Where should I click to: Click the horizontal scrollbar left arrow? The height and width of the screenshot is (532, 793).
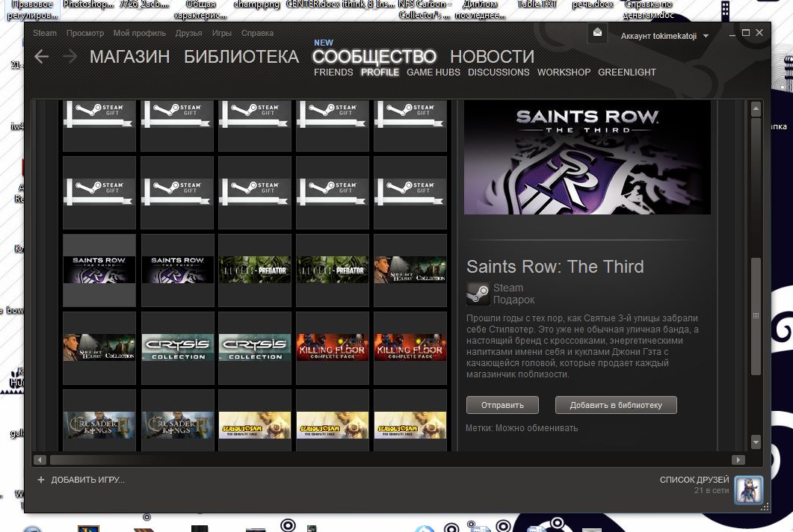(40, 460)
